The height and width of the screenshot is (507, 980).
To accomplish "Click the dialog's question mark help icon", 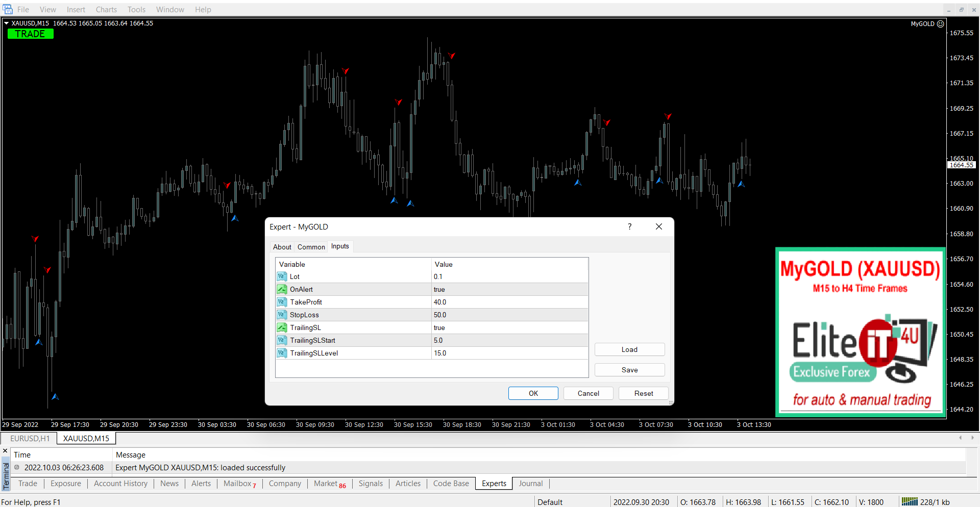I will pos(629,227).
